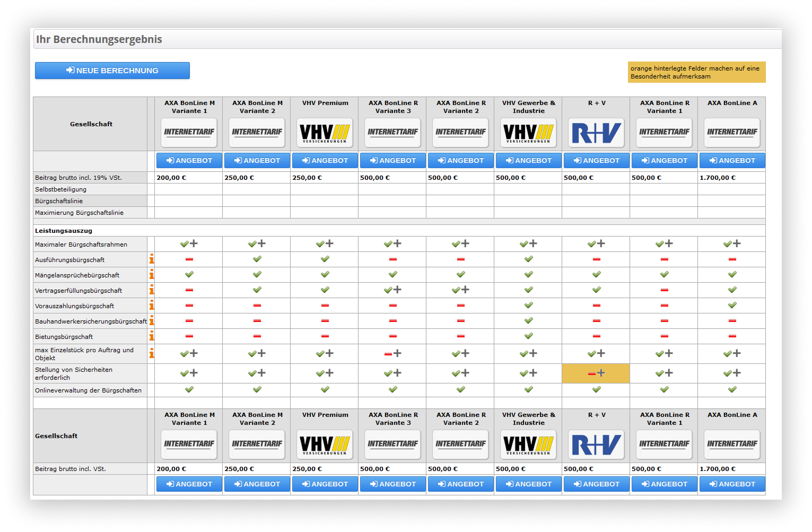Click top VHV Premium logo
Screen dimensions: 812x532
(325, 133)
